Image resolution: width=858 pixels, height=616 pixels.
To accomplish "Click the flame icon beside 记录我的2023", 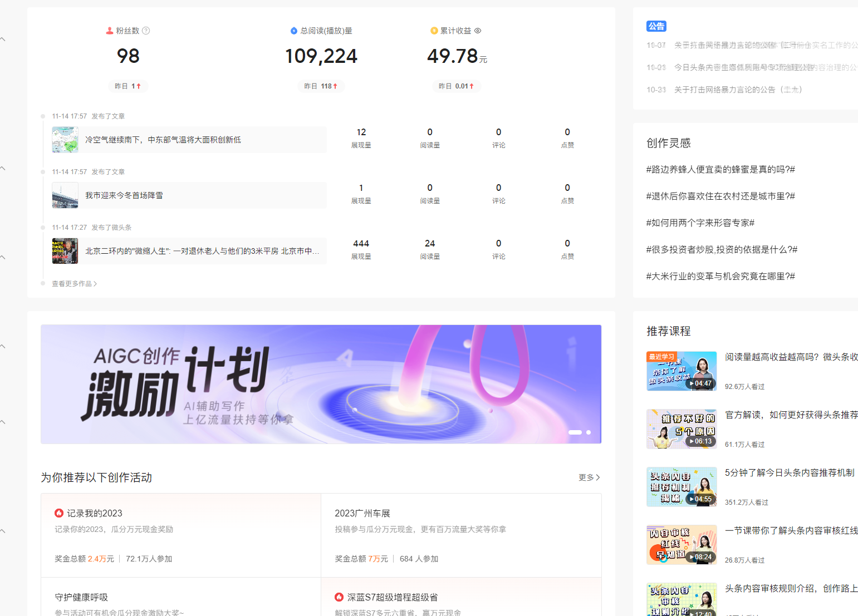I will click(59, 513).
